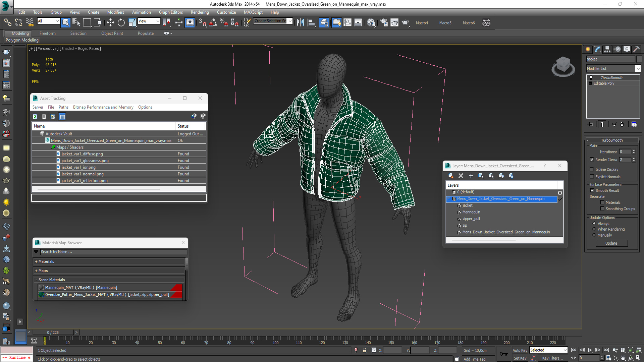The image size is (644, 362).
Task: Select jacket_var1_normal.png in Asset Tracking
Action: (x=83, y=174)
